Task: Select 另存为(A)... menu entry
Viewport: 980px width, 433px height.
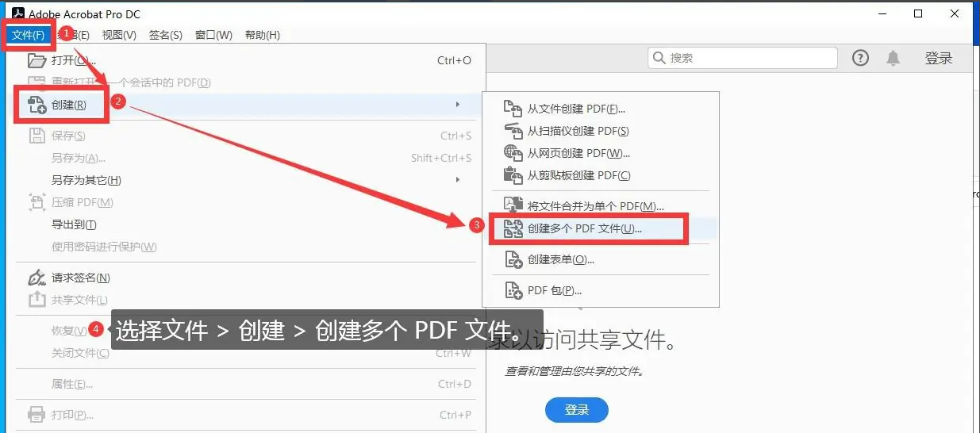Action: pyautogui.click(x=78, y=158)
